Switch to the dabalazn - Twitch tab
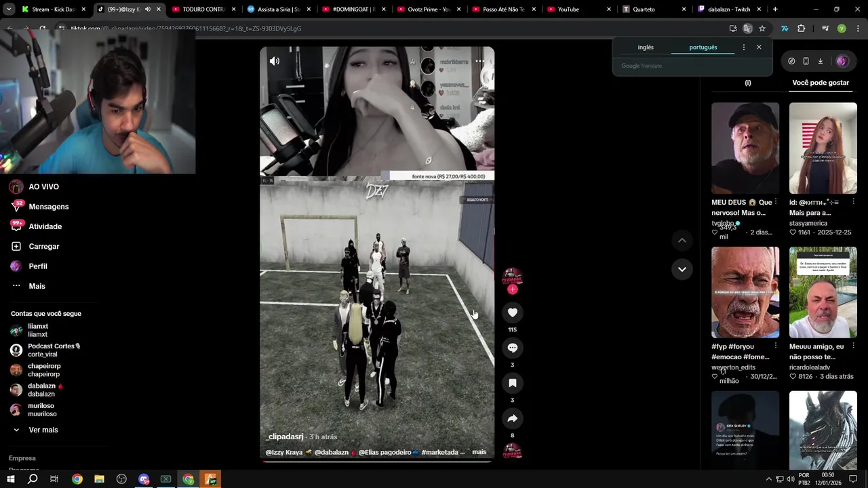868x488 pixels. tap(729, 9)
